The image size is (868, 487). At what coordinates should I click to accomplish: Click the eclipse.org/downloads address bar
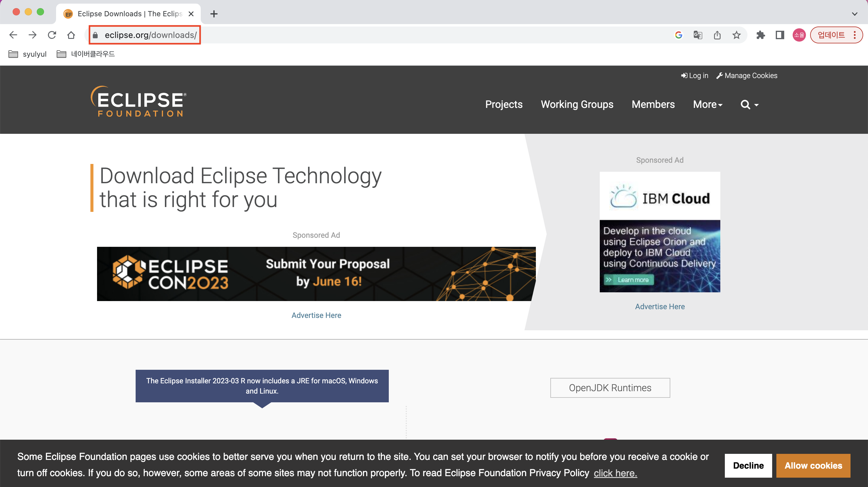click(150, 35)
